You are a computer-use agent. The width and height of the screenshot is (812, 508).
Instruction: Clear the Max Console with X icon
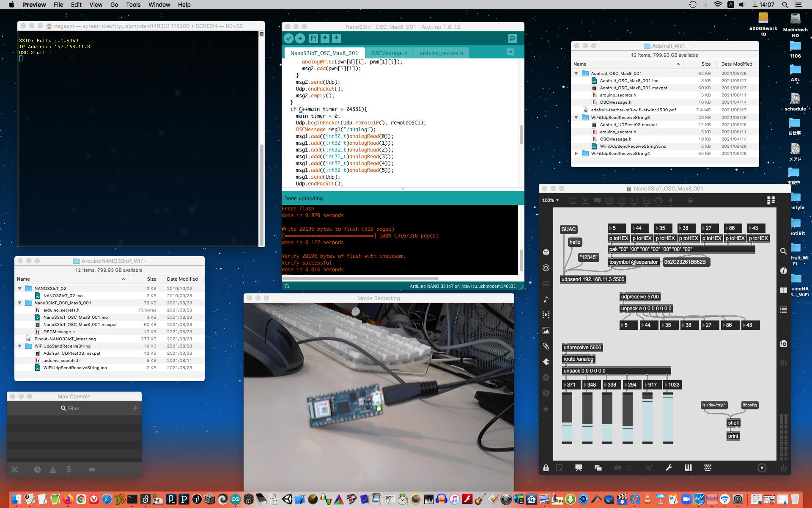pyautogui.click(x=15, y=469)
